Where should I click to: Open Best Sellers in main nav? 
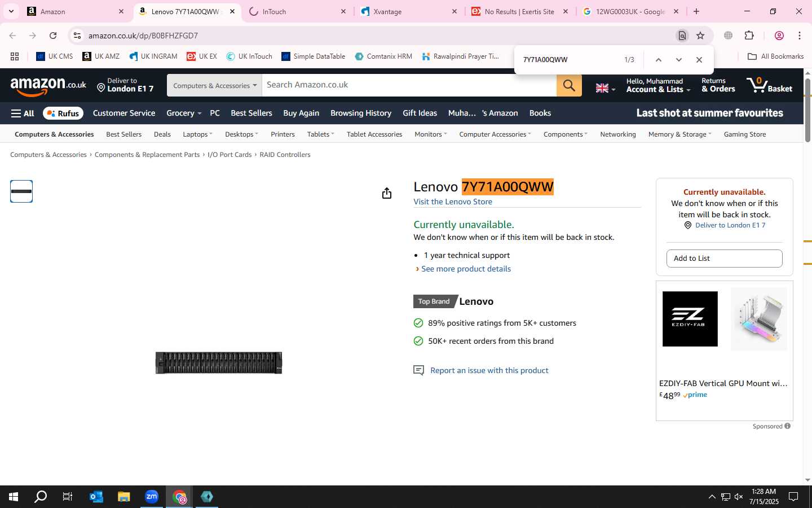click(251, 113)
